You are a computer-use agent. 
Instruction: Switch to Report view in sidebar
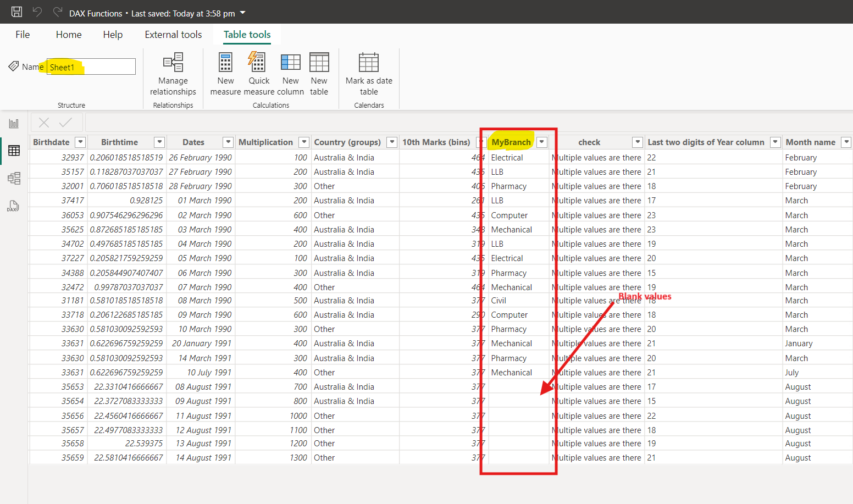tap(14, 124)
